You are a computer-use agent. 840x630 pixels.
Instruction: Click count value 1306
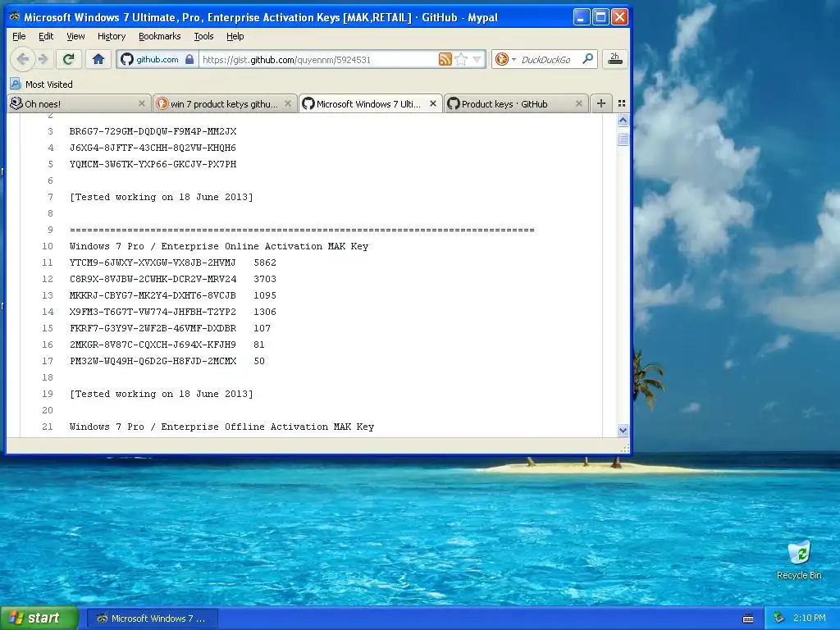(265, 312)
